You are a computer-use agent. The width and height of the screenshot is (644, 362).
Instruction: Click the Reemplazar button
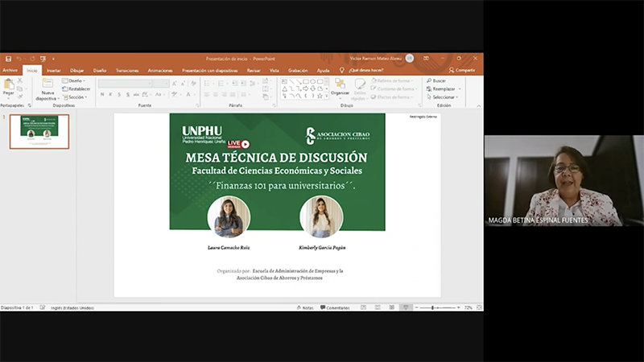(444, 88)
